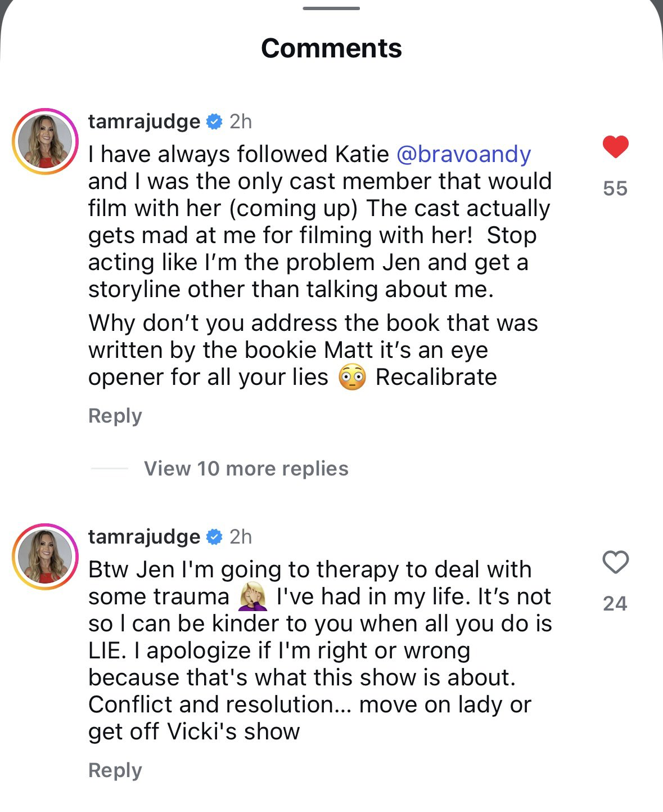
Task: Click the verified badge next to top tamrajudge
Action: point(214,120)
